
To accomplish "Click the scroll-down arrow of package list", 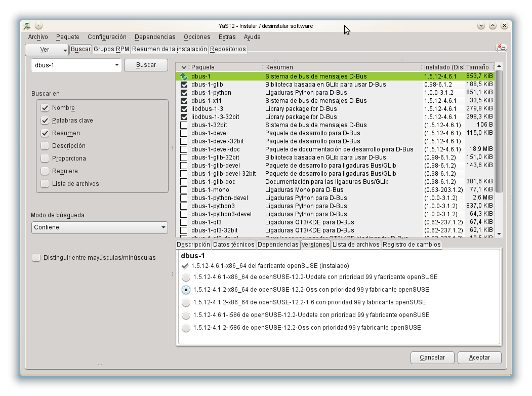I will 499,234.
